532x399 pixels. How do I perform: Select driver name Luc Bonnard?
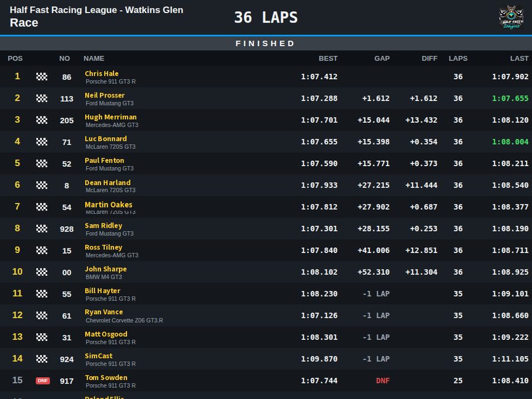point(106,138)
